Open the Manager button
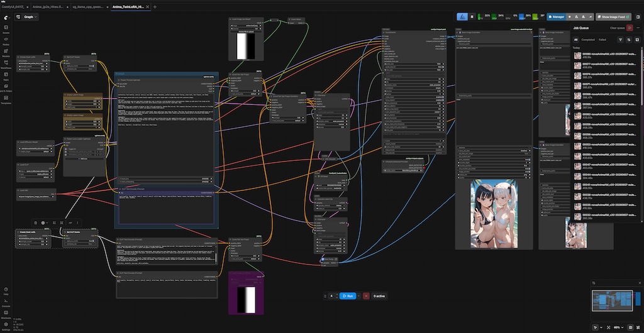Image resolution: width=644 pixels, height=333 pixels. point(556,17)
